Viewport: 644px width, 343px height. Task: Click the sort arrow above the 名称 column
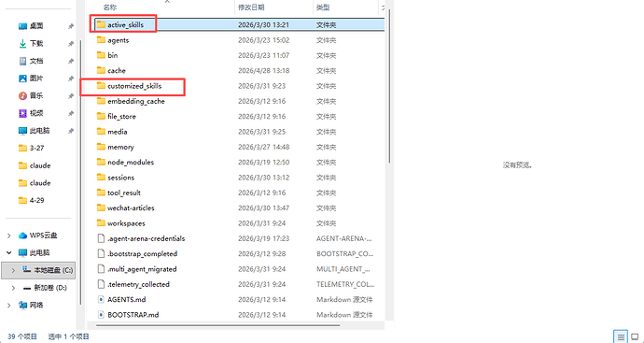pyautogui.click(x=167, y=2)
